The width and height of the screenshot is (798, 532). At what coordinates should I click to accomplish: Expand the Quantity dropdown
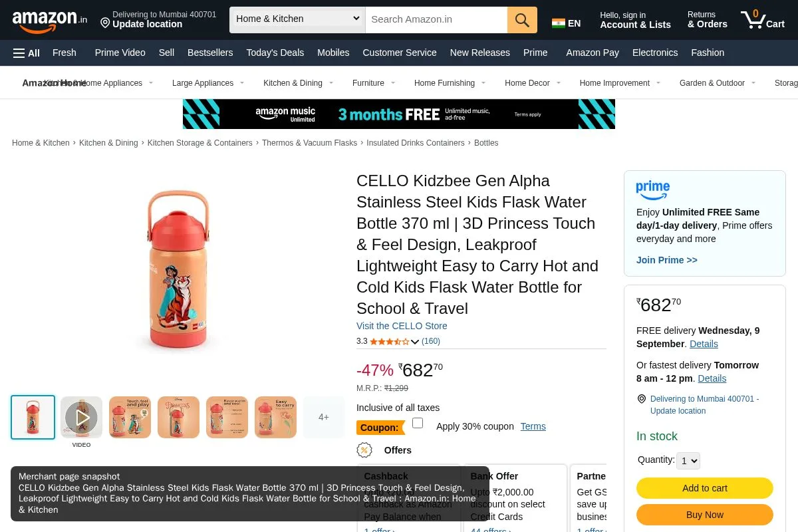click(688, 460)
